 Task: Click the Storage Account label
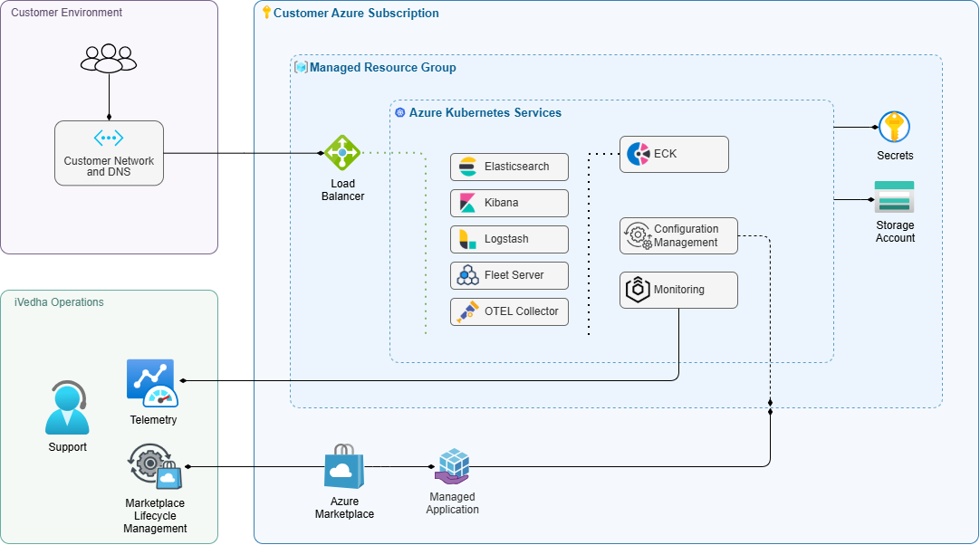(x=895, y=232)
